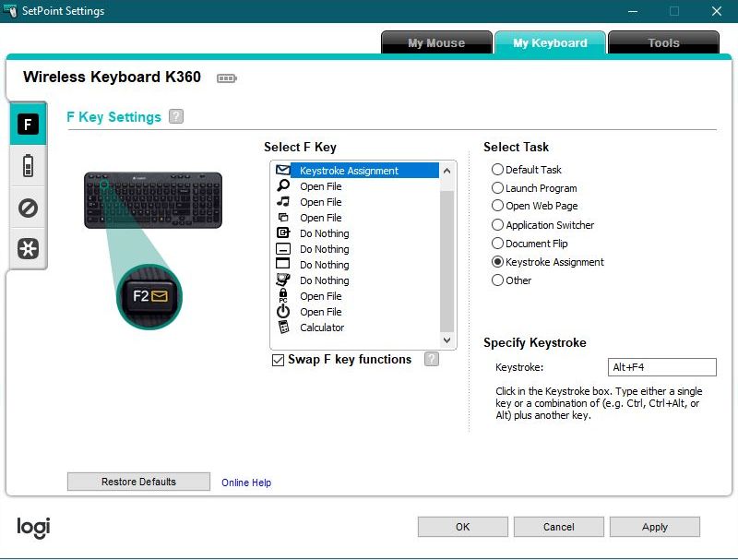Select the envelope mail F key icon

pyautogui.click(x=283, y=170)
